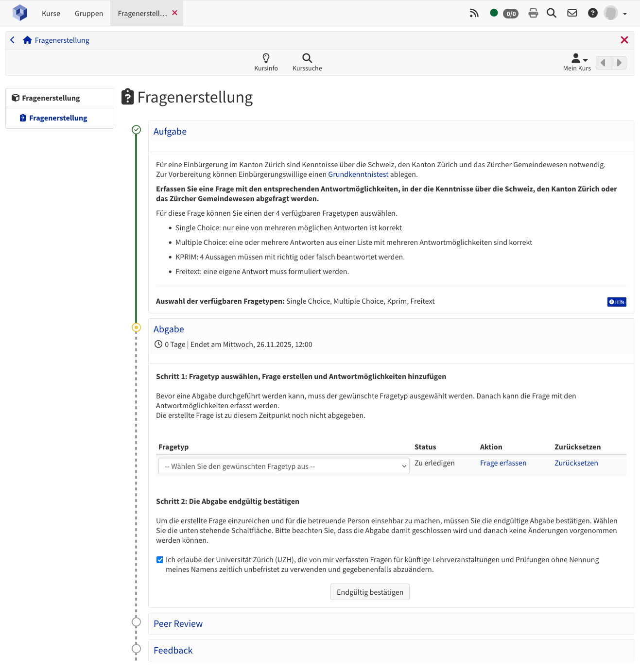This screenshot has height=672, width=640.
Task: Open the user avatar dropdown menu
Action: [615, 13]
